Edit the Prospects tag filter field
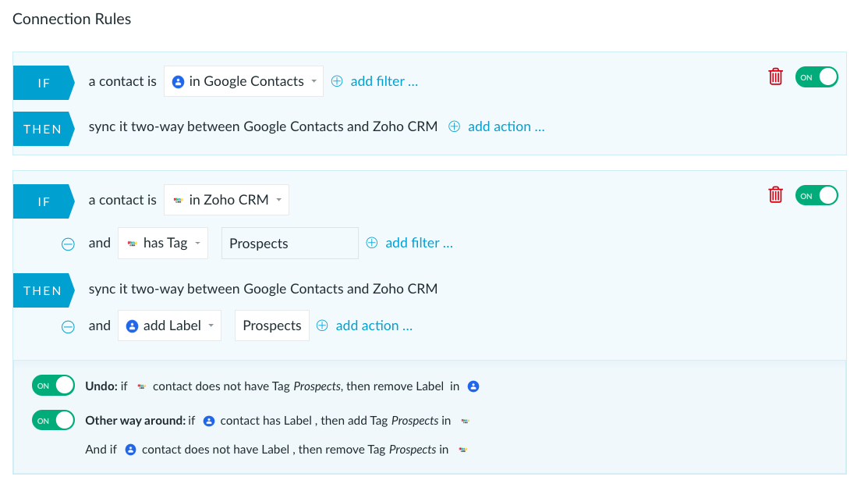The image size is (868, 491). pos(290,244)
